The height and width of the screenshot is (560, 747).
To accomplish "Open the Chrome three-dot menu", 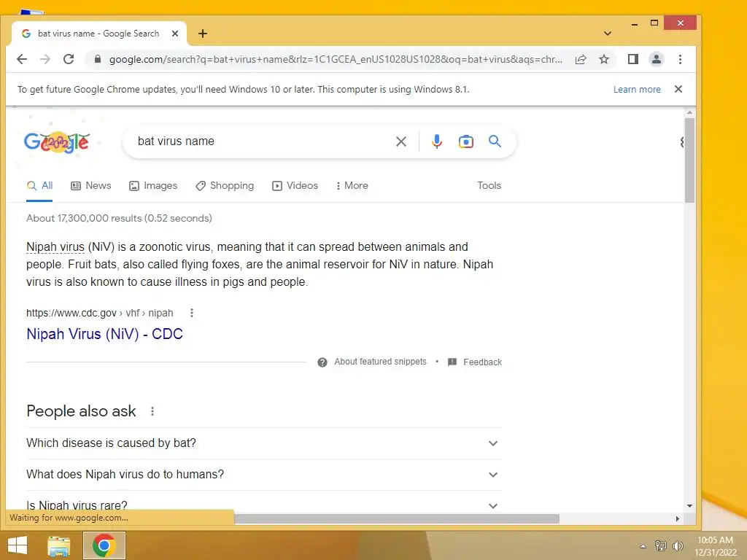I will pyautogui.click(x=681, y=59).
